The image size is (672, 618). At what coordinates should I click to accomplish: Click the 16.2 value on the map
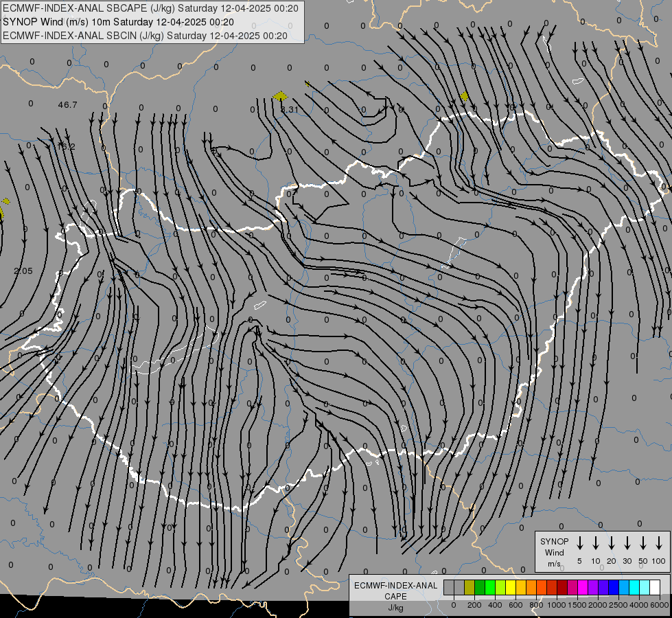click(x=66, y=147)
